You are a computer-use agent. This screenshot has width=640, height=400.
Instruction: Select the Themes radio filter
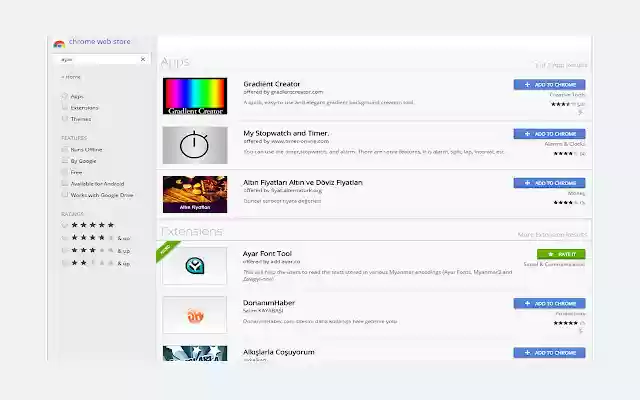coord(64,119)
